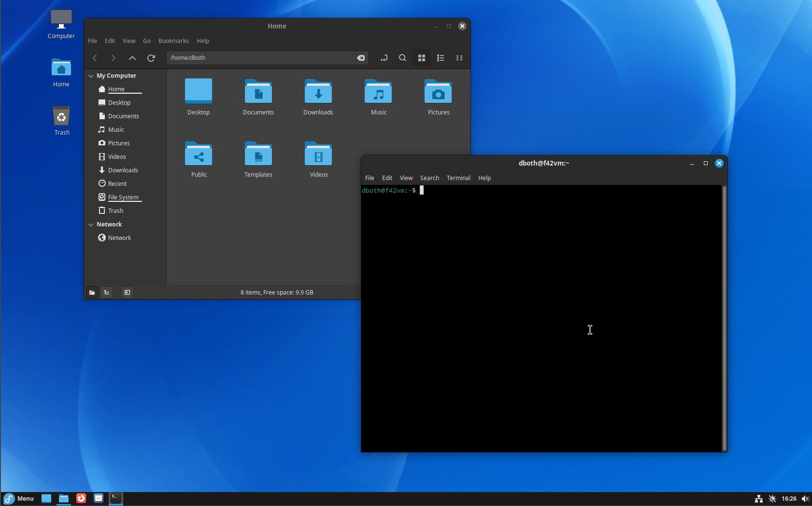This screenshot has width=812, height=506.
Task: Open the Bookmarks menu
Action: 173,41
